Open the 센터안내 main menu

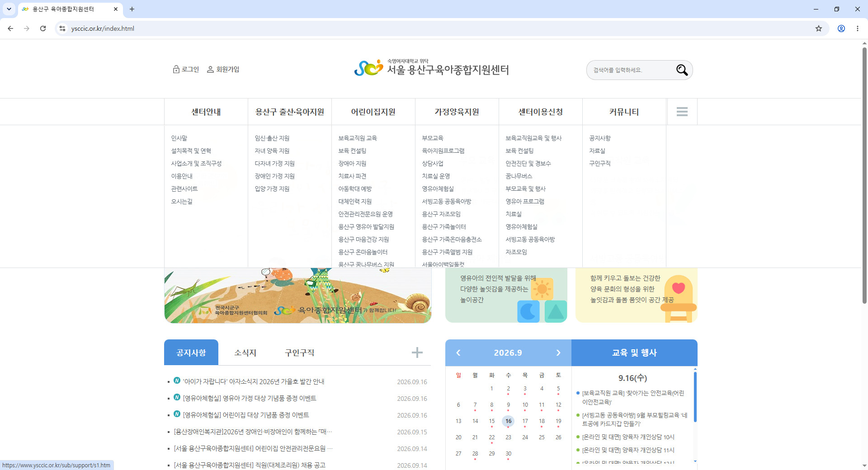(x=206, y=112)
